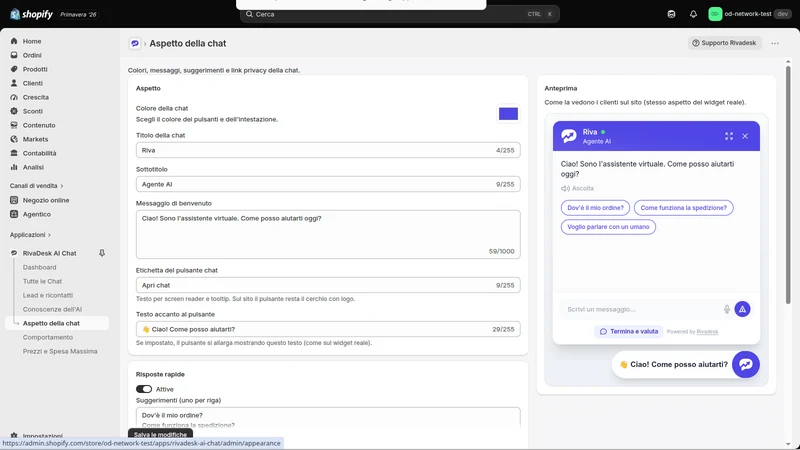Open Clienti in sidebar
The height and width of the screenshot is (450, 800).
point(33,83)
